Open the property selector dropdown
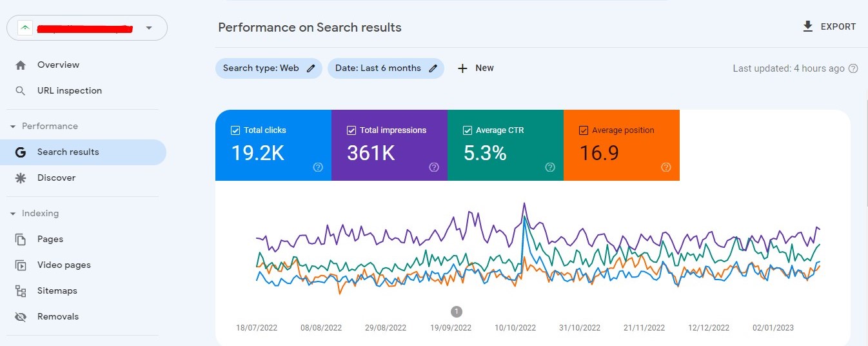The height and width of the screenshot is (346, 868). point(149,28)
